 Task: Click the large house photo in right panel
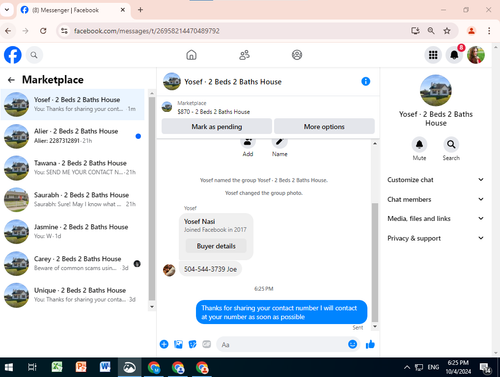tap(436, 90)
